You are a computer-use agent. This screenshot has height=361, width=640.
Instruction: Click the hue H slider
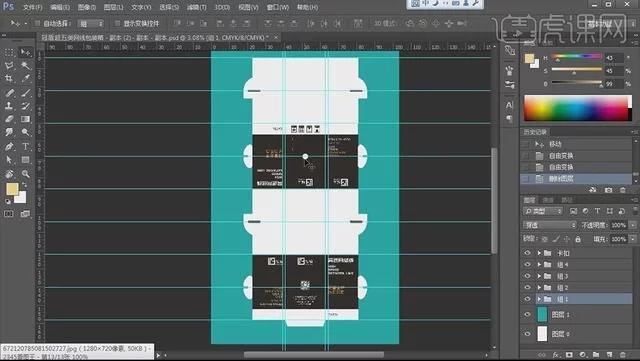pos(576,57)
